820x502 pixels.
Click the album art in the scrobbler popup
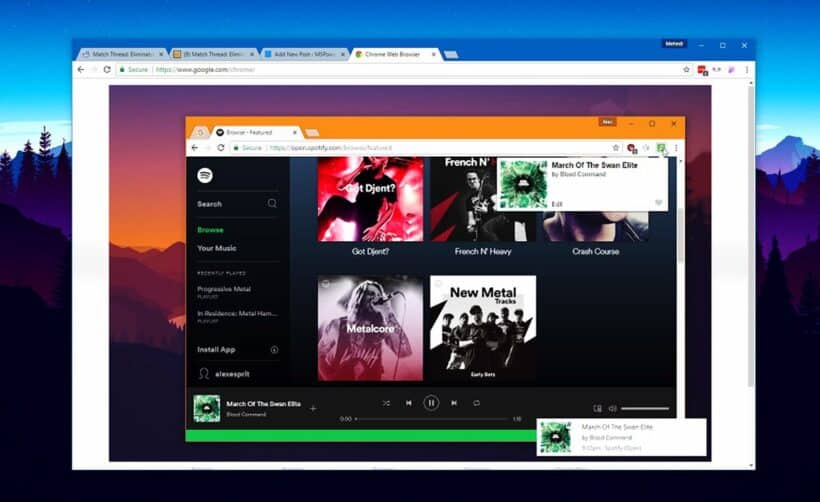click(x=523, y=185)
